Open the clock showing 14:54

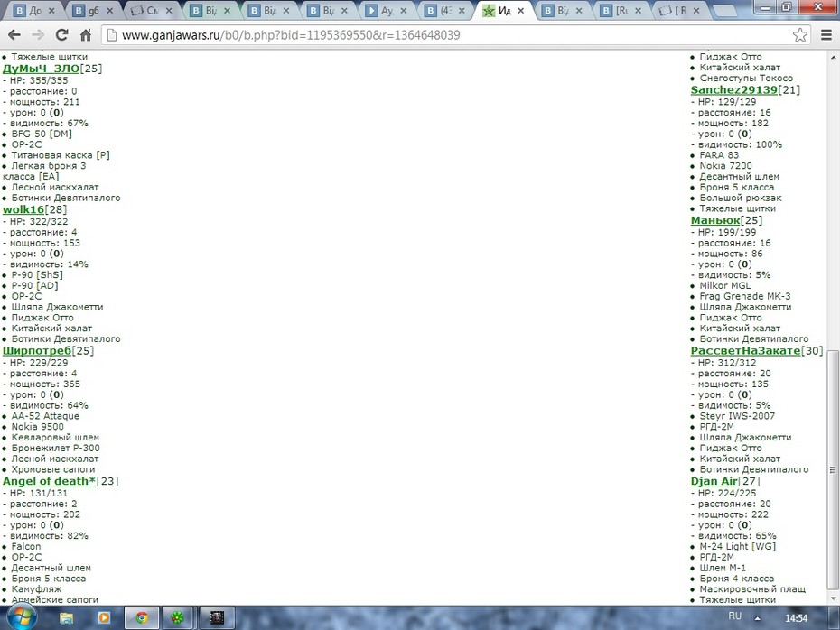click(x=796, y=618)
